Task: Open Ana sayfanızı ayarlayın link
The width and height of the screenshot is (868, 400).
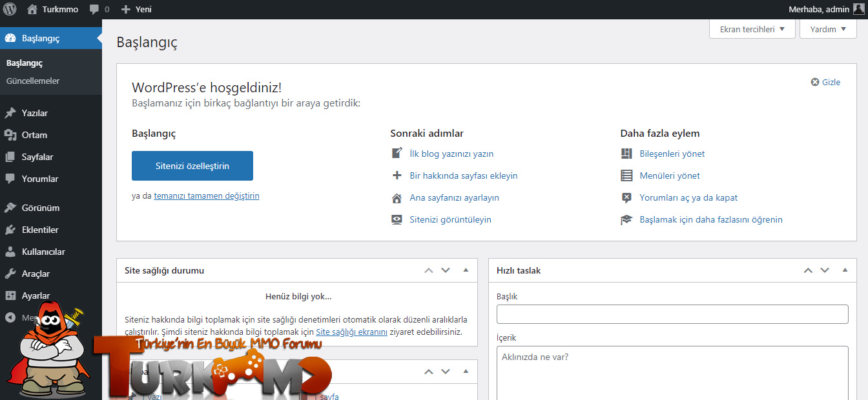Action: pos(454,197)
